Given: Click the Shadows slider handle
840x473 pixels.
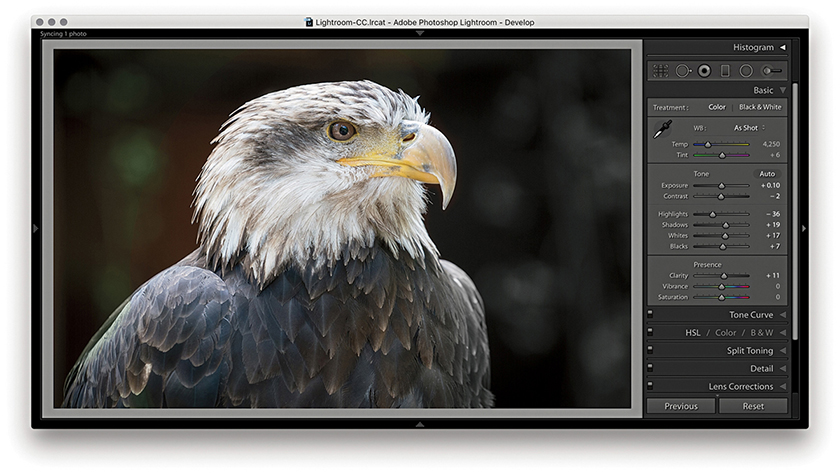Looking at the screenshot, I should 726,225.
